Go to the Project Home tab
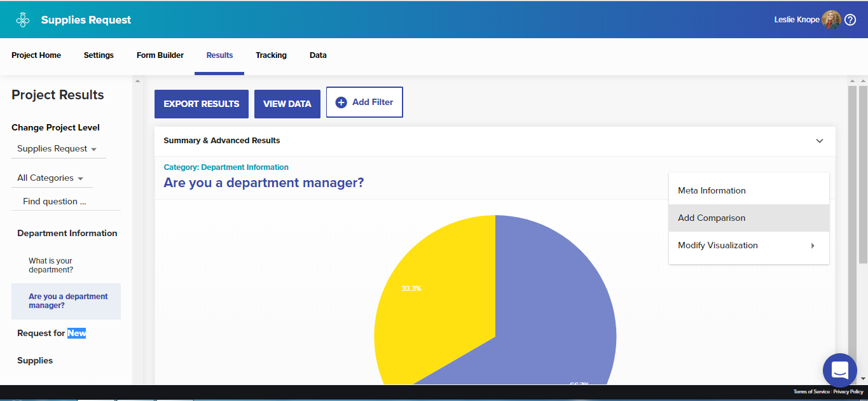868x401 pixels. 36,55
